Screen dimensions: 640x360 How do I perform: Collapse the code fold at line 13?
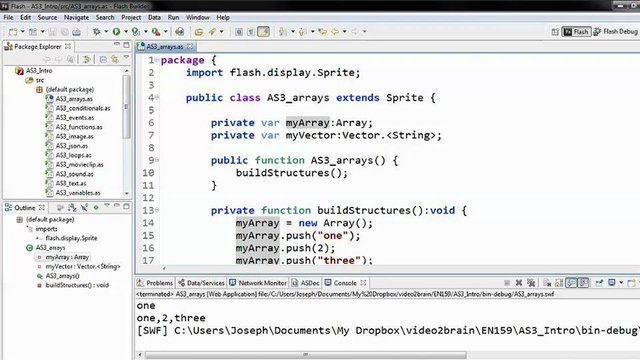pos(157,210)
